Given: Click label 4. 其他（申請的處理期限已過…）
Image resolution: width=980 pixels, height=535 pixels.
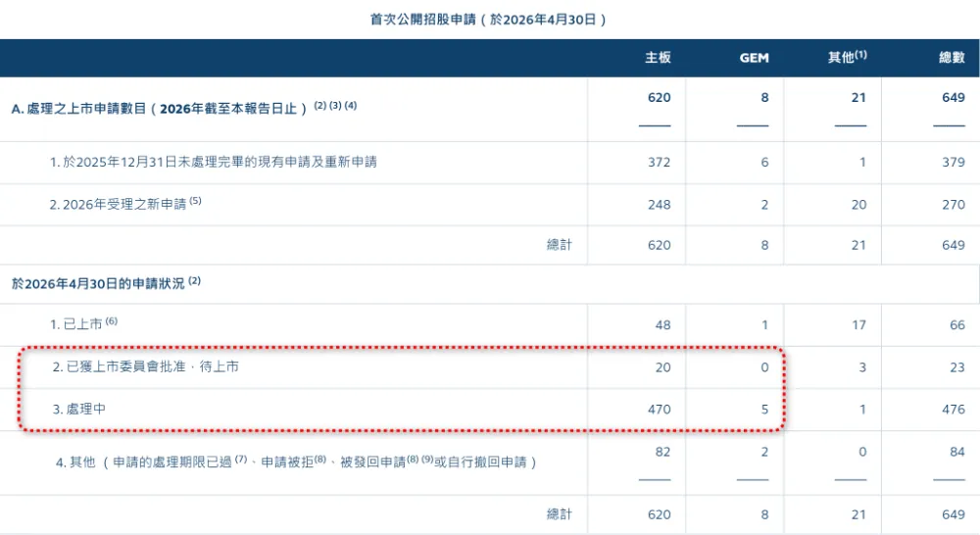Looking at the screenshot, I should (296, 462).
